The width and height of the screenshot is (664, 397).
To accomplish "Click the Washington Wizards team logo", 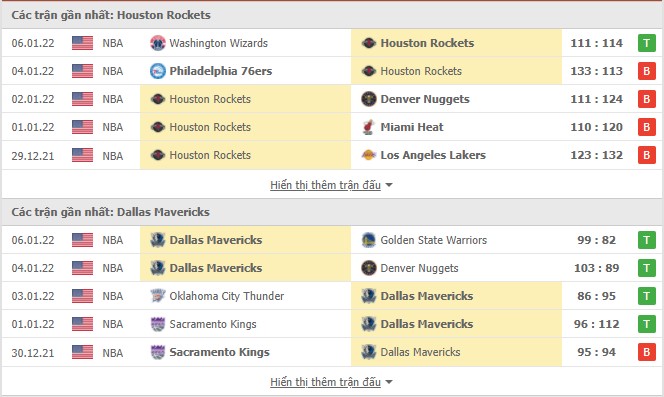I will [x=158, y=43].
